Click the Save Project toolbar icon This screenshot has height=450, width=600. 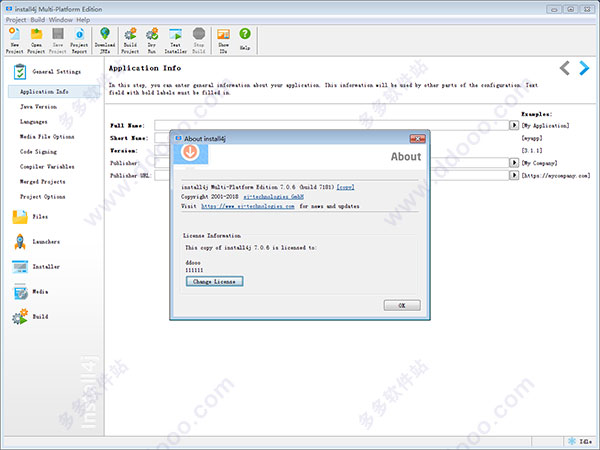tap(58, 40)
